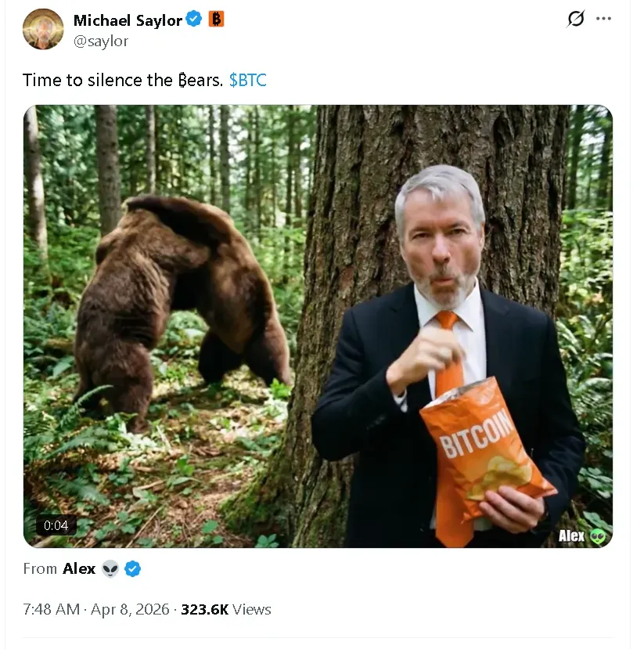The image size is (644, 649).
Task: Click the Alex watermark text in the video
Action: [x=571, y=535]
